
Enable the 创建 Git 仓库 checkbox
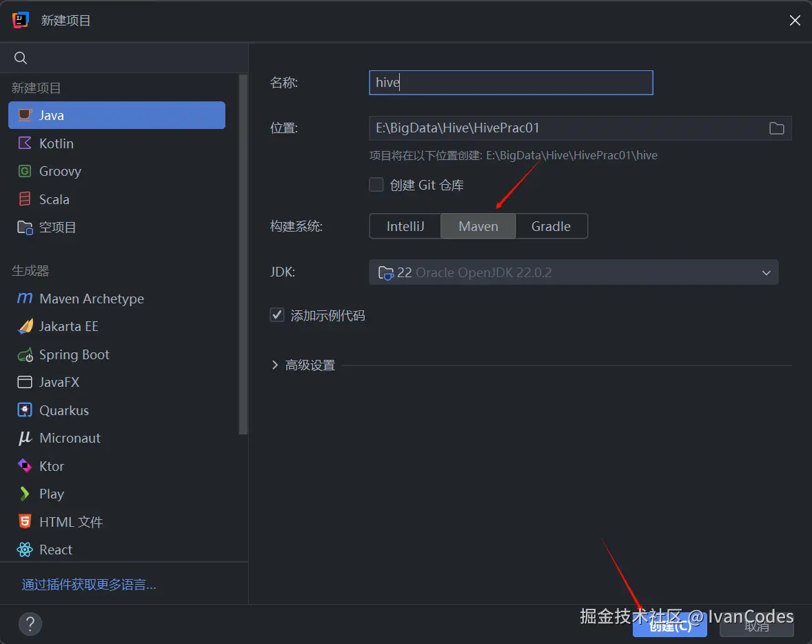pos(376,184)
